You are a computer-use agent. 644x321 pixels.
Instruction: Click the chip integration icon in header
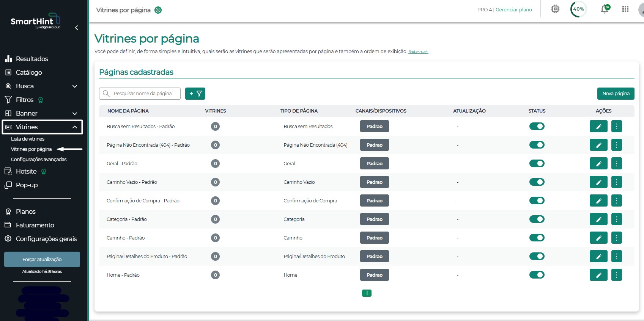point(555,9)
